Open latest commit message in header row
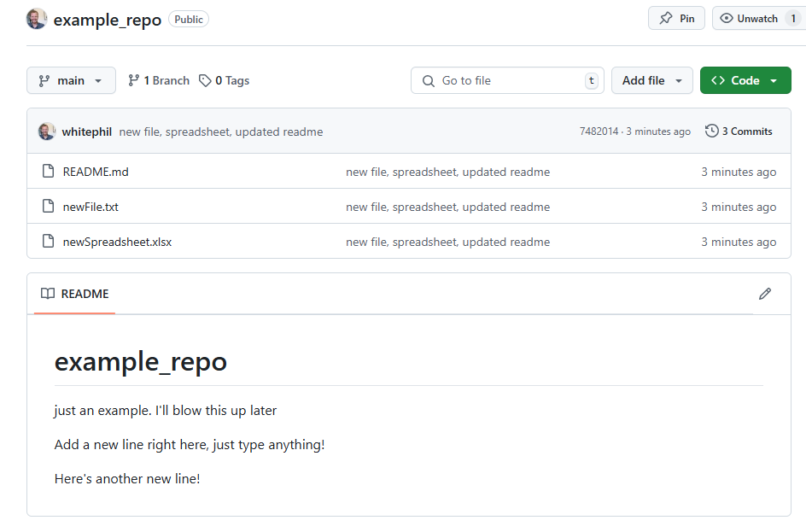806x532 pixels. click(221, 132)
